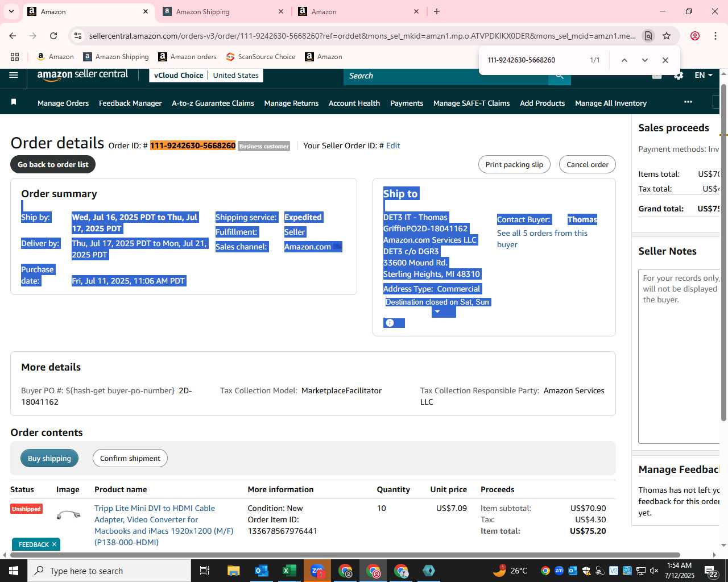Switch to the third Amazon browser tab
The image size is (728, 582).
[357, 11]
